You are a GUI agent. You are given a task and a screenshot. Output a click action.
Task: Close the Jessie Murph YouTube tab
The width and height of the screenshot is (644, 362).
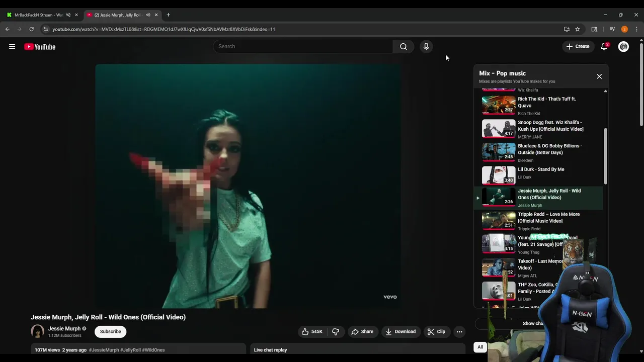tap(156, 15)
